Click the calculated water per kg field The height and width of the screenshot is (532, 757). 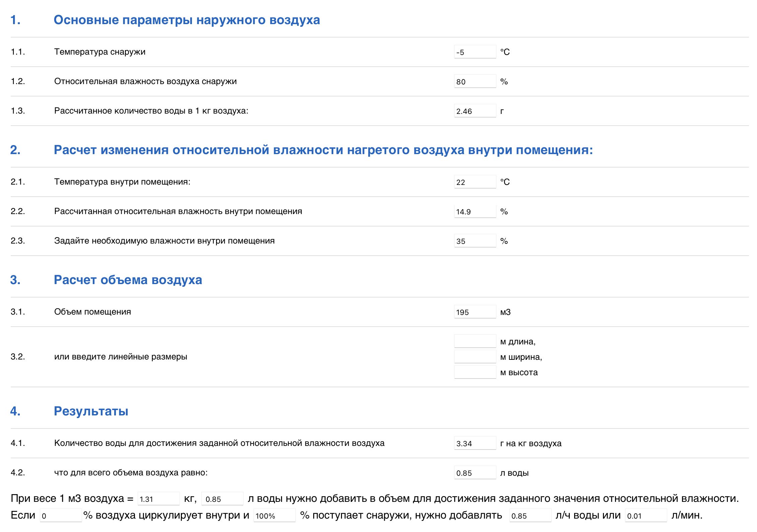(475, 111)
